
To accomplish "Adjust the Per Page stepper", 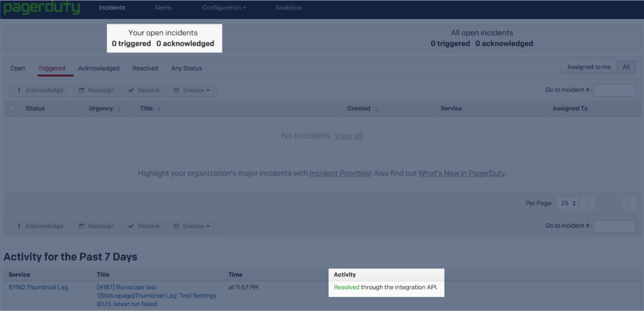I will (x=567, y=203).
